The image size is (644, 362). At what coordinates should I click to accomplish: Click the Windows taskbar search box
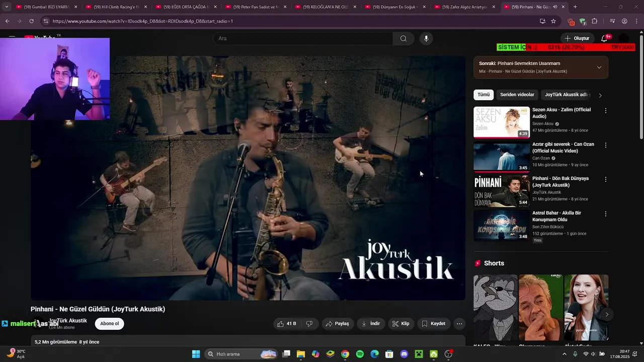[242, 354]
